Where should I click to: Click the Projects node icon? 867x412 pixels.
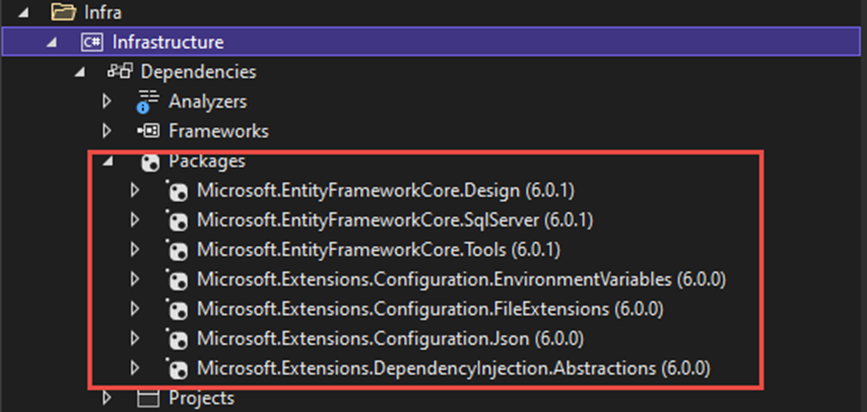(x=148, y=398)
